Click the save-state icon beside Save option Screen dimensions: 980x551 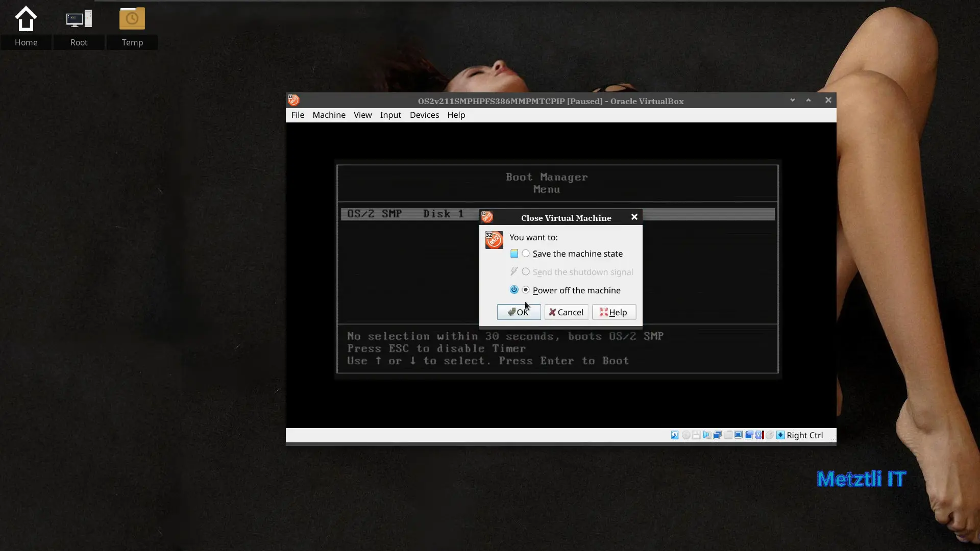[x=514, y=254]
